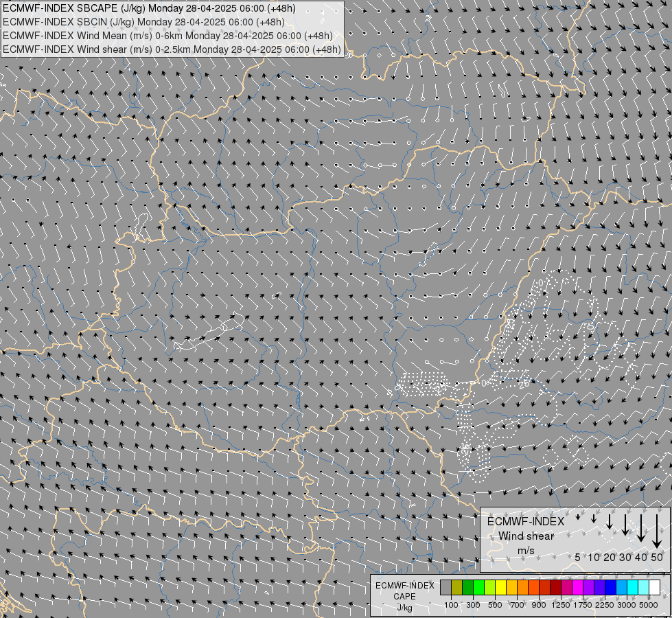Click the SBCAPE header line
Screen dimensions: 672x618
pyautogui.click(x=149, y=8)
